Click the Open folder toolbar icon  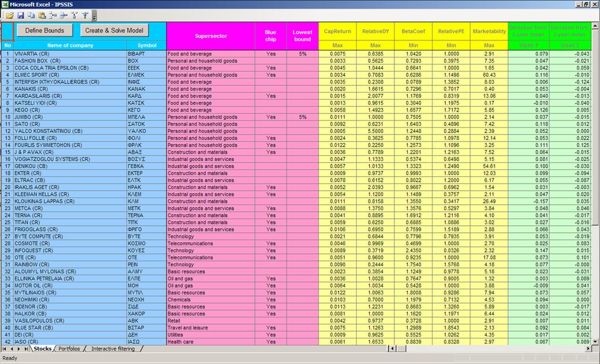pos(10,15)
